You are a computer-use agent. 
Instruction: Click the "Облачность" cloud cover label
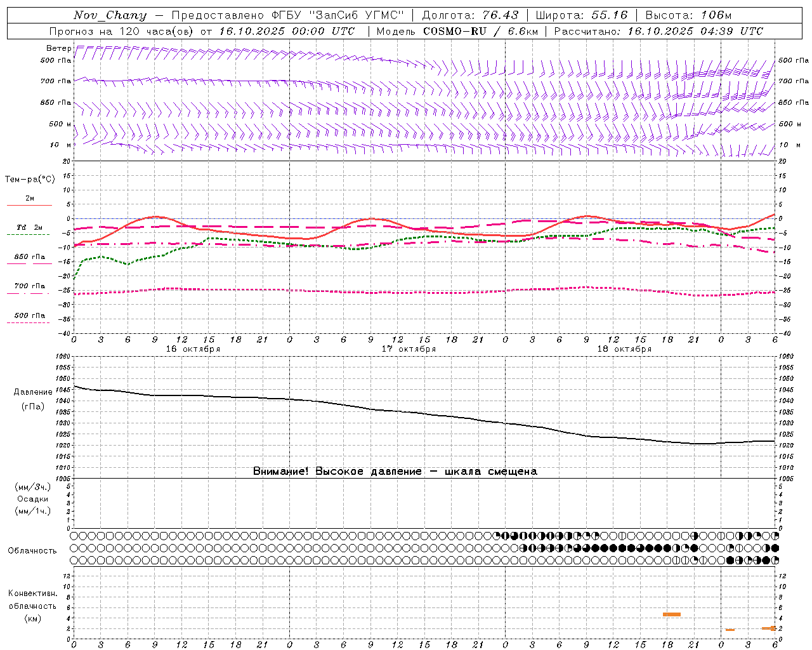pyautogui.click(x=32, y=550)
